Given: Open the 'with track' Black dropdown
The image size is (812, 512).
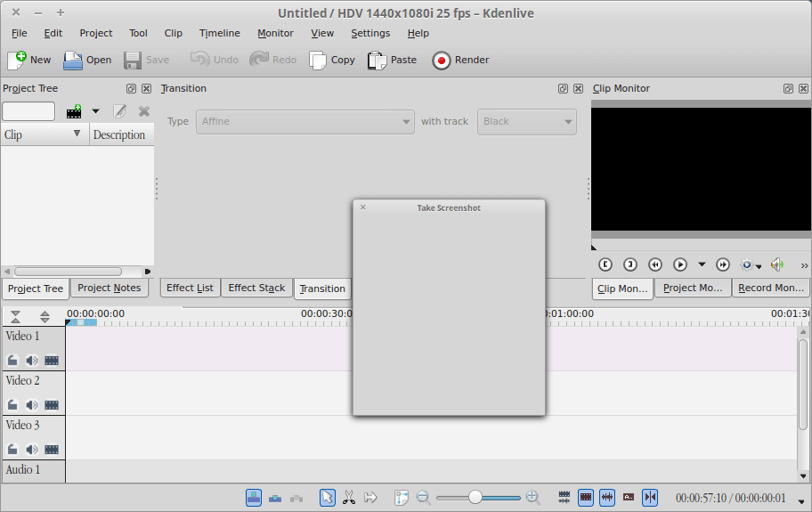Looking at the screenshot, I should pyautogui.click(x=526, y=121).
